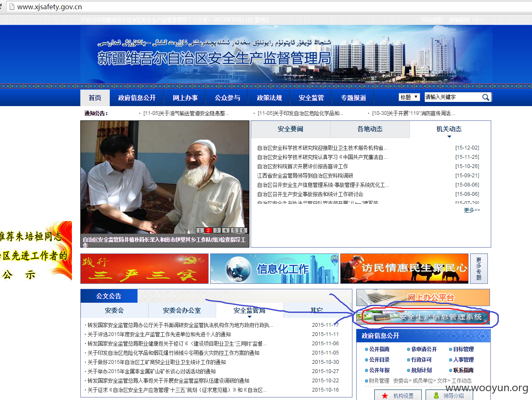Click the 财务管理 scrolling link
Screen dimensions: 532x400
[x=378, y=381]
